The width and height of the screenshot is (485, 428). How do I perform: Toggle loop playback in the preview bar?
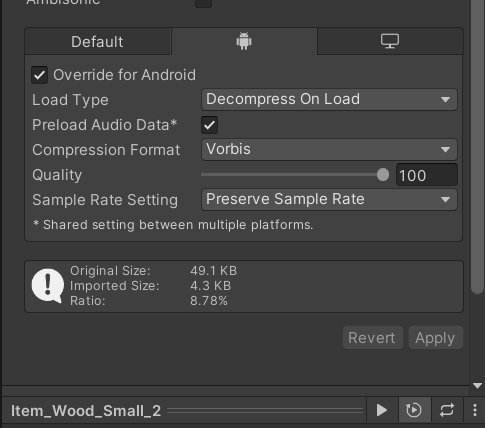447,410
